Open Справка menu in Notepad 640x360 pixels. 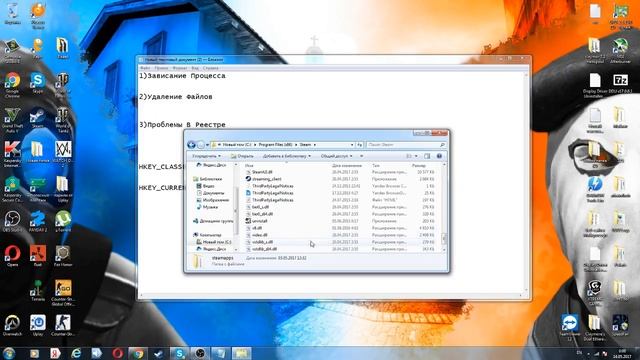click(x=211, y=68)
